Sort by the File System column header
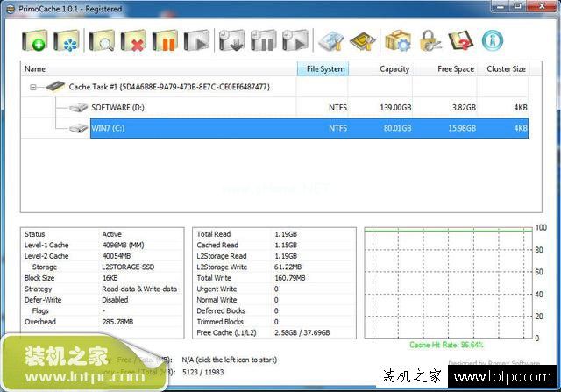This screenshot has height=392, width=561. (323, 68)
